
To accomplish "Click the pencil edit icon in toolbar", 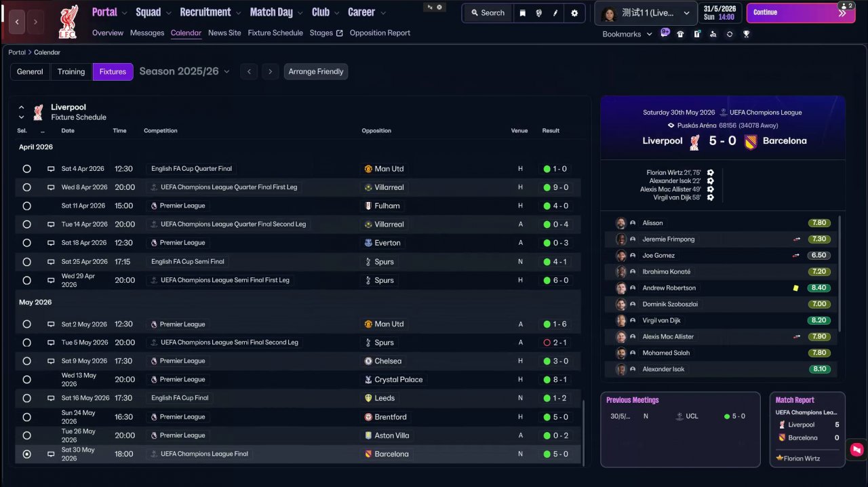I will pyautogui.click(x=555, y=13).
